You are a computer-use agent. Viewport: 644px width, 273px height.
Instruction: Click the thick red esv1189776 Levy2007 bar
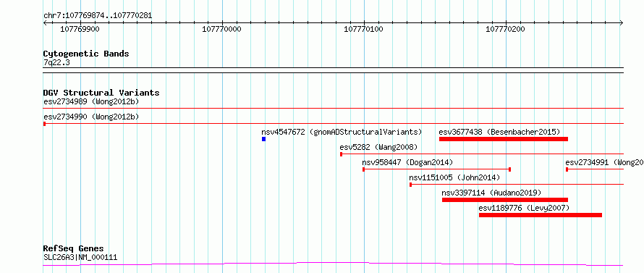tap(541, 215)
